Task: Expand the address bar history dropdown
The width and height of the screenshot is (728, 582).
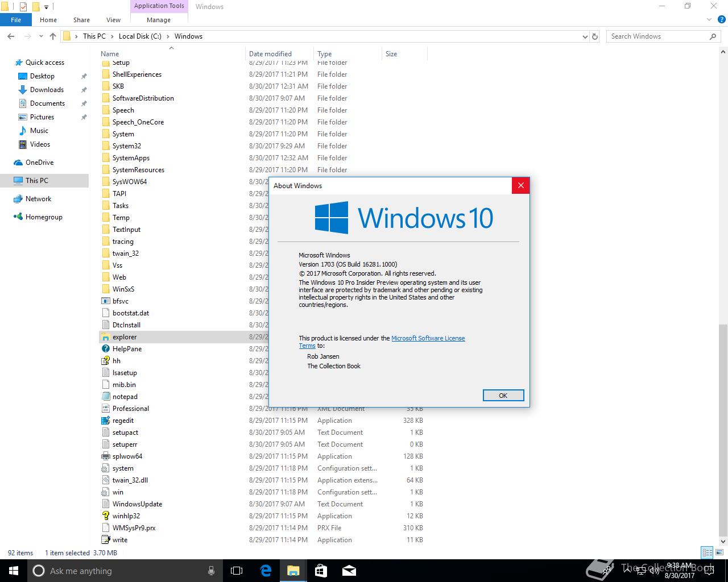Action: click(x=585, y=36)
